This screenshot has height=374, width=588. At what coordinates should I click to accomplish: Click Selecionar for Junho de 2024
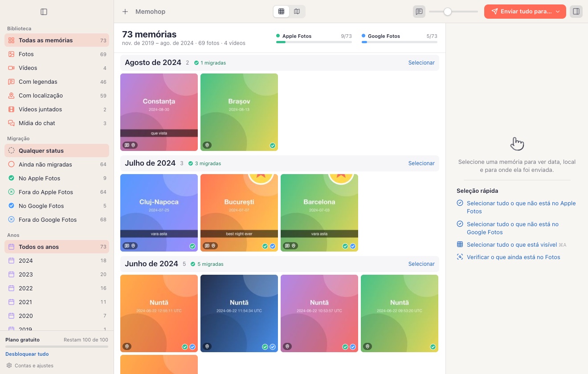pos(421,264)
